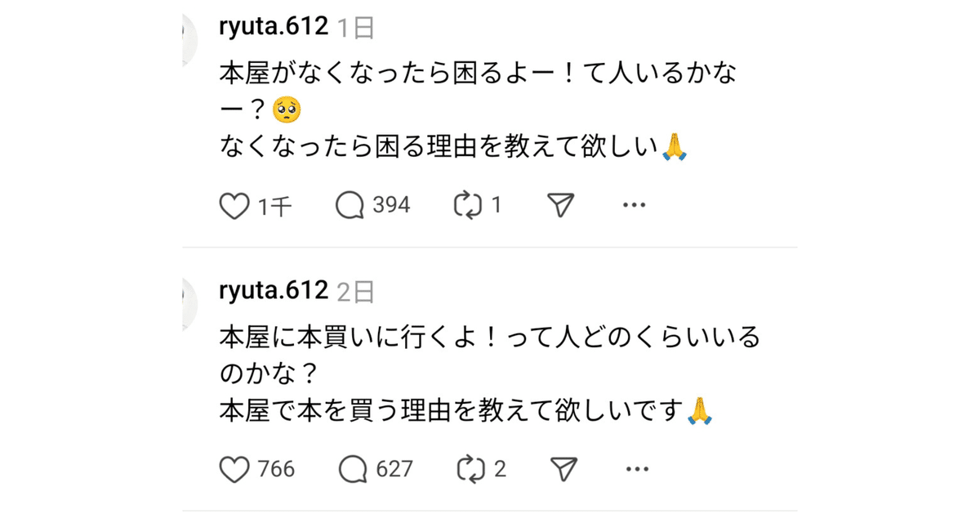Repost the second post
Viewport: 980px width, 514px height.
(x=470, y=468)
